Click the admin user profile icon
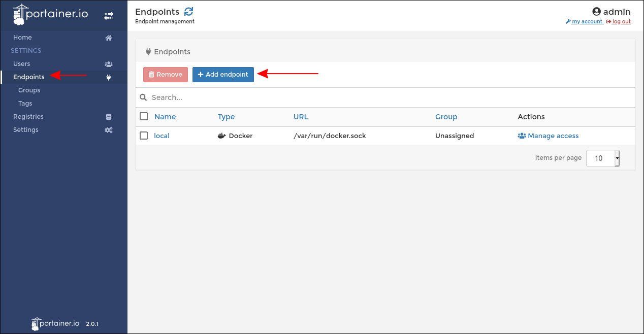 click(596, 11)
